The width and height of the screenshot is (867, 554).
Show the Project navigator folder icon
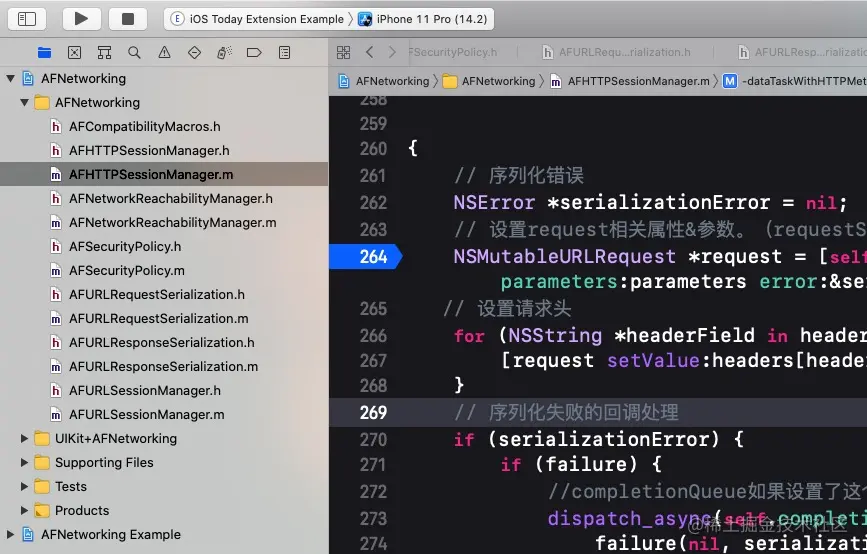[44, 53]
